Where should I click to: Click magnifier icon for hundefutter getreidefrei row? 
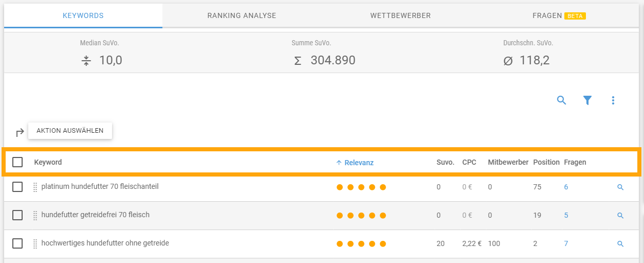620,216
